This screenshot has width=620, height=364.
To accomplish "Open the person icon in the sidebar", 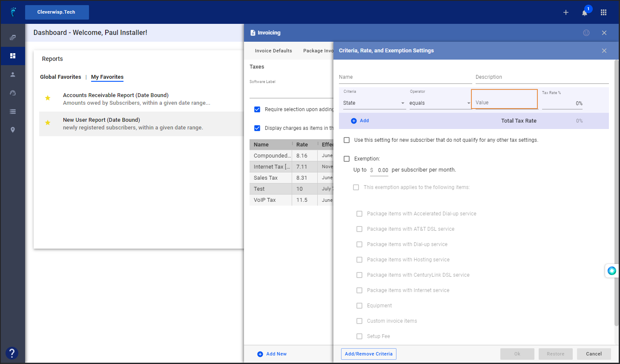I will (x=13, y=75).
